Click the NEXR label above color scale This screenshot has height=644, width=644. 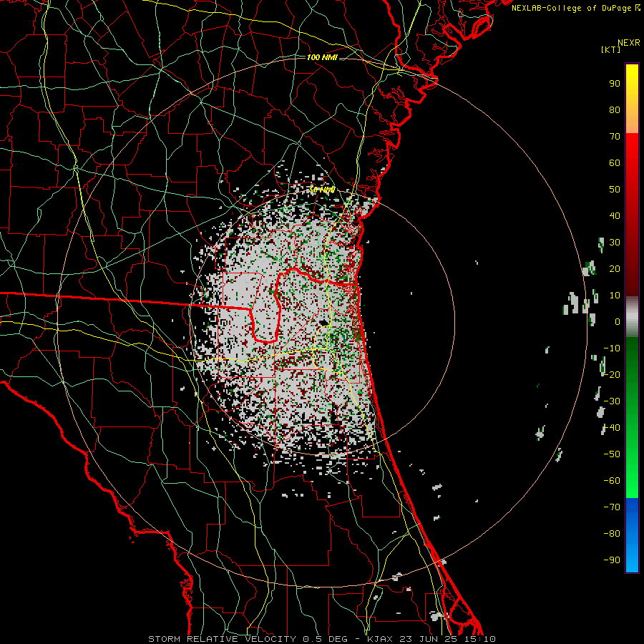pyautogui.click(x=629, y=43)
